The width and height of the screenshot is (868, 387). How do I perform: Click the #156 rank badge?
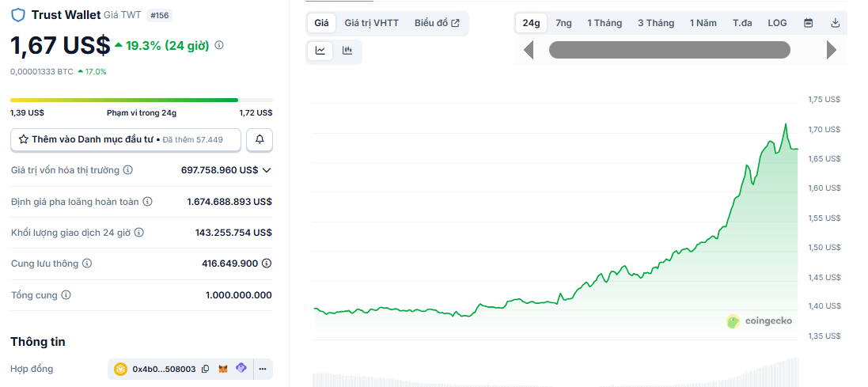click(x=159, y=16)
